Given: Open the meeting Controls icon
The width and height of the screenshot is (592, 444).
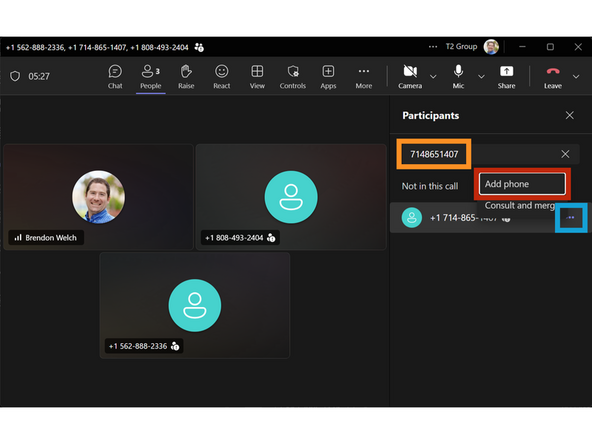Looking at the screenshot, I should pyautogui.click(x=293, y=76).
